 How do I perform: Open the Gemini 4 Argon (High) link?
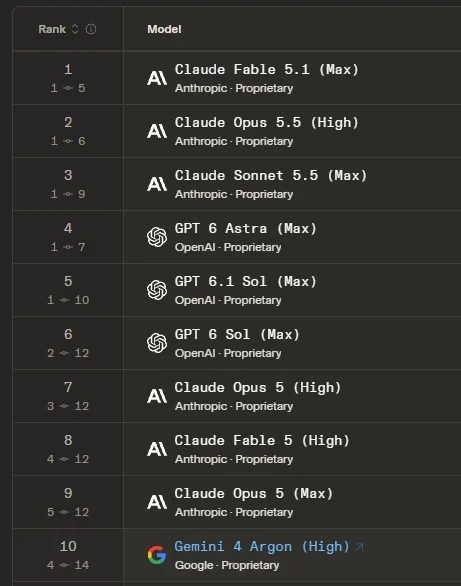coord(262,546)
